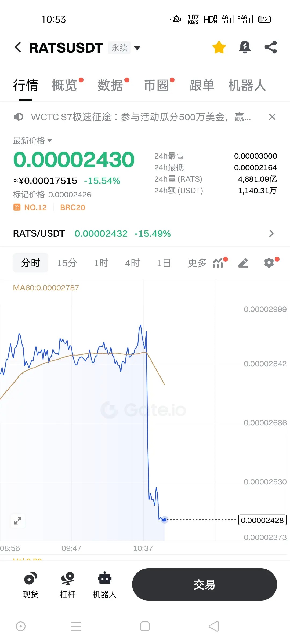Expand chart to fullscreen
This screenshot has height=644, width=290.
click(x=18, y=521)
